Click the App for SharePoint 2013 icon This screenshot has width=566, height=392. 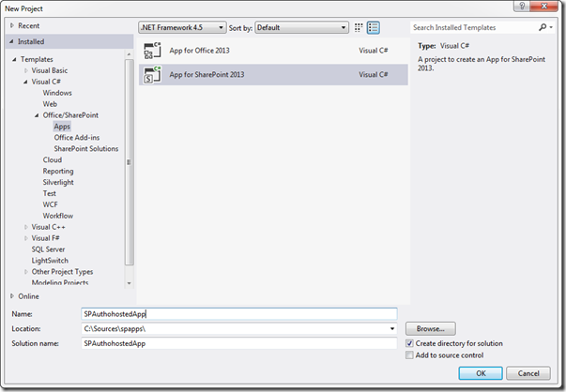click(153, 75)
